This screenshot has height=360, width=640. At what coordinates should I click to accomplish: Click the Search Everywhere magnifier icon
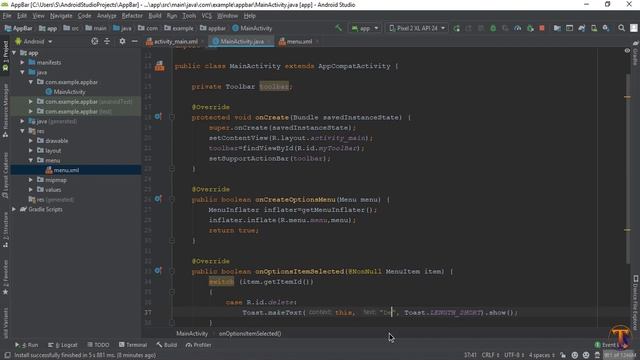click(x=621, y=28)
